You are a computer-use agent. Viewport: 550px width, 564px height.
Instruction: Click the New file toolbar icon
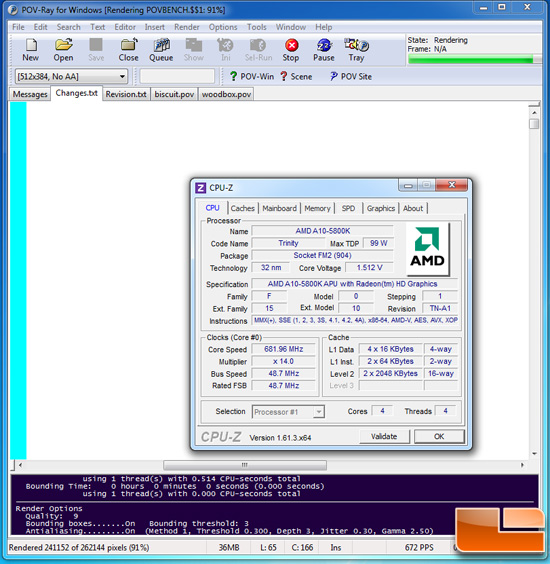(x=31, y=50)
